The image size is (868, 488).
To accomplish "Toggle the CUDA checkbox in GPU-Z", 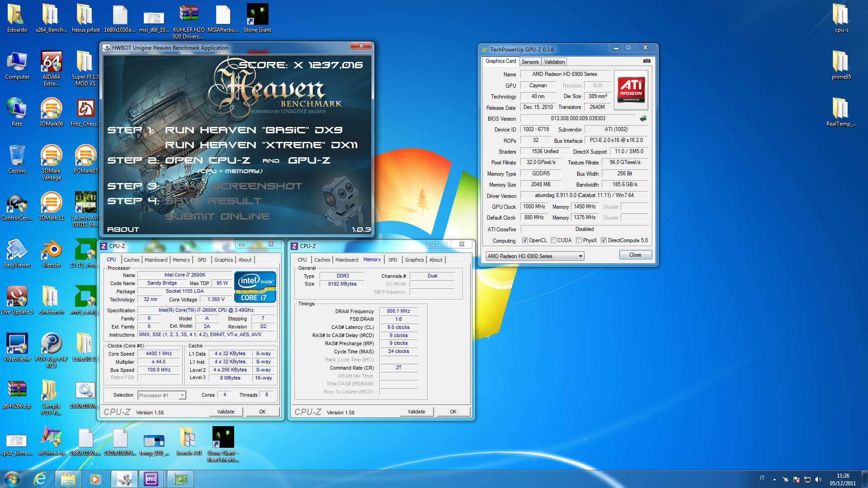I will tap(553, 240).
